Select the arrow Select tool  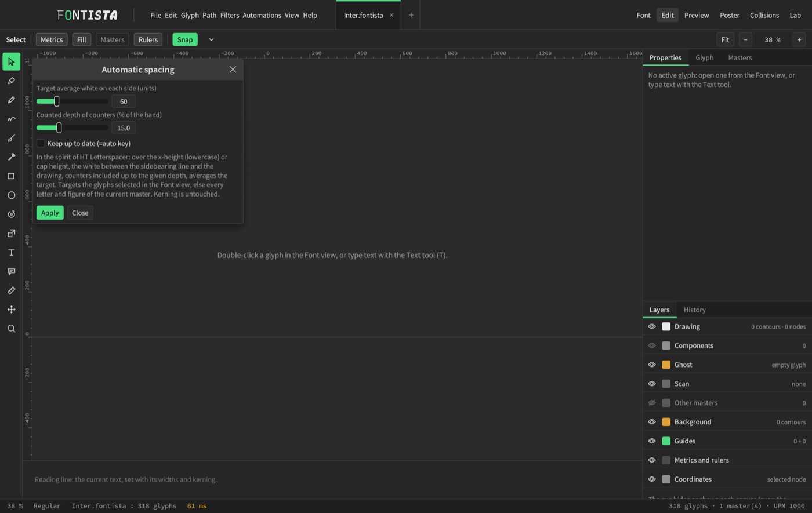[11, 61]
